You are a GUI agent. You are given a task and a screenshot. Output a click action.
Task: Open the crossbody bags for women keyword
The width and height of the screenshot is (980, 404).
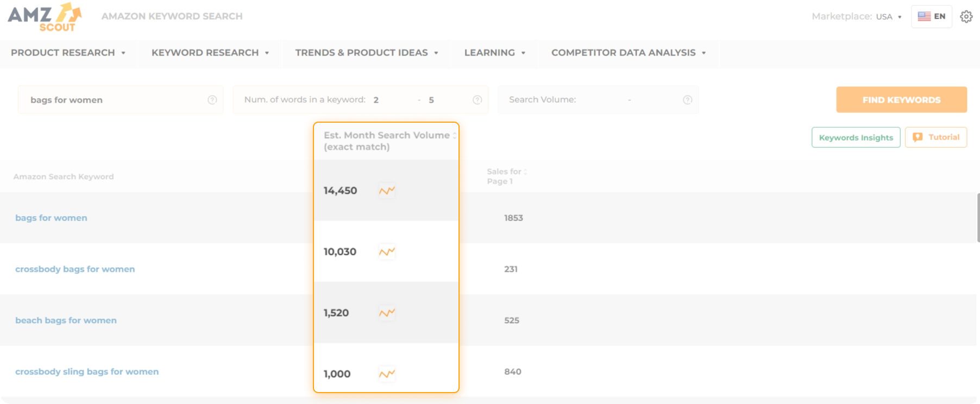[x=75, y=269]
